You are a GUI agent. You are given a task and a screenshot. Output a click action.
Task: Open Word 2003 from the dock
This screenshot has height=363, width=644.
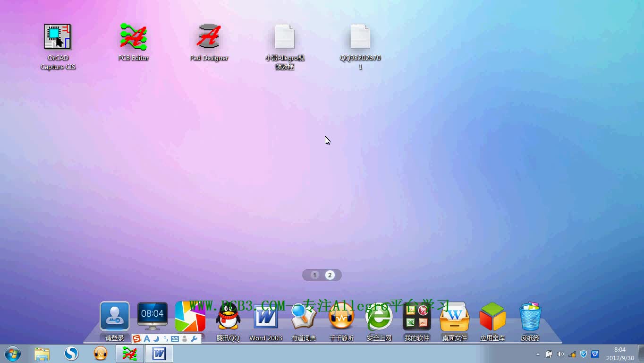[266, 316]
